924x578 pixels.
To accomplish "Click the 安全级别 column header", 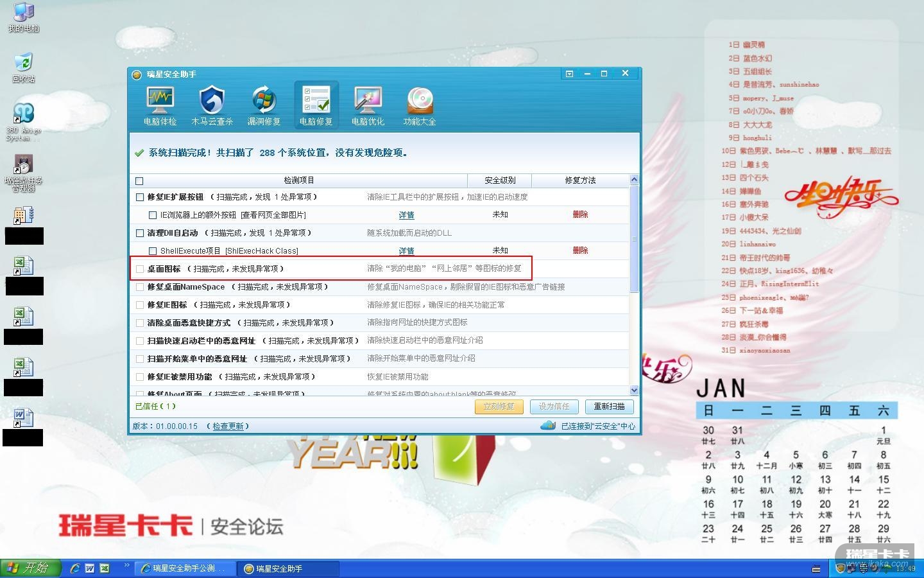I will pos(500,180).
